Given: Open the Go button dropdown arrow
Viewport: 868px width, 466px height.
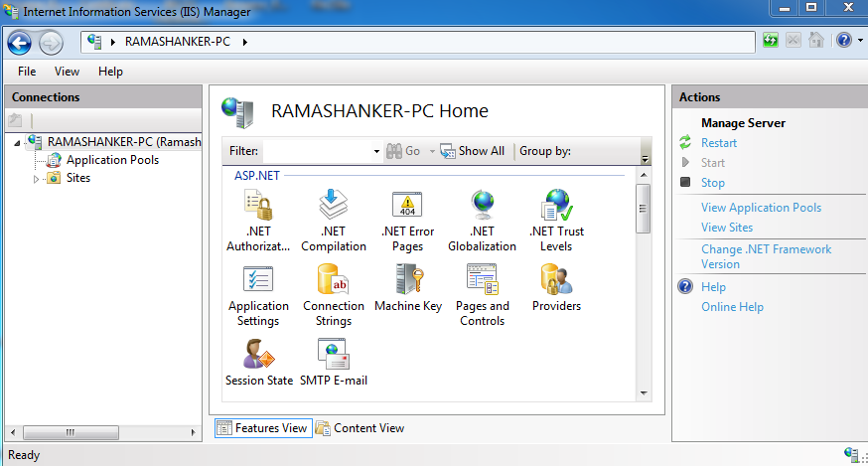Looking at the screenshot, I should tap(432, 151).
